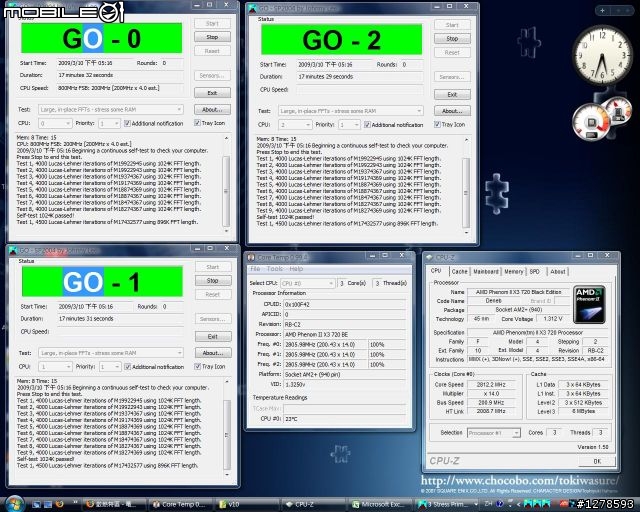Open Select CPU dropdown in Core Temp
The image size is (640, 512).
point(308,283)
